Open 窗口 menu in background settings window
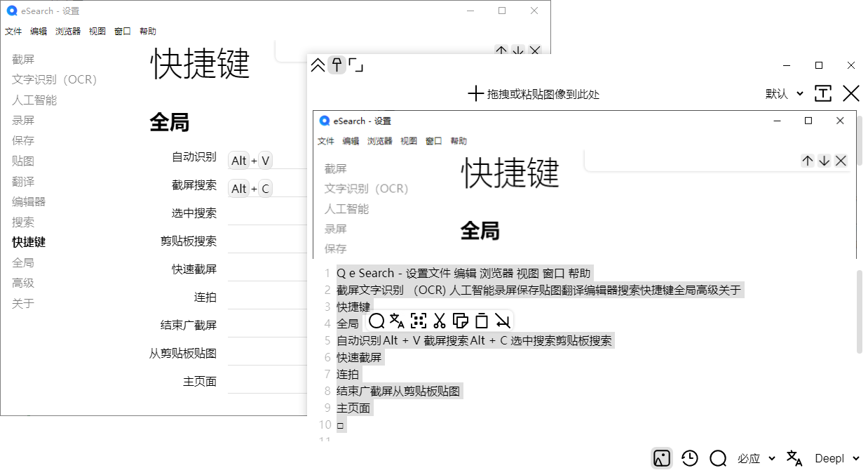The height and width of the screenshot is (475, 868). pos(123,31)
